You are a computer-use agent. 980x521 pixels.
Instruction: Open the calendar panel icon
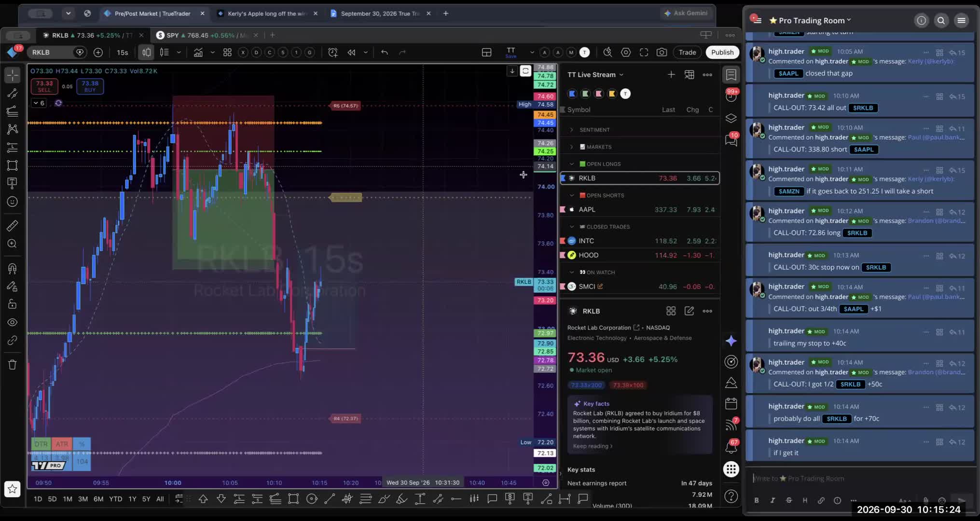pos(731,403)
